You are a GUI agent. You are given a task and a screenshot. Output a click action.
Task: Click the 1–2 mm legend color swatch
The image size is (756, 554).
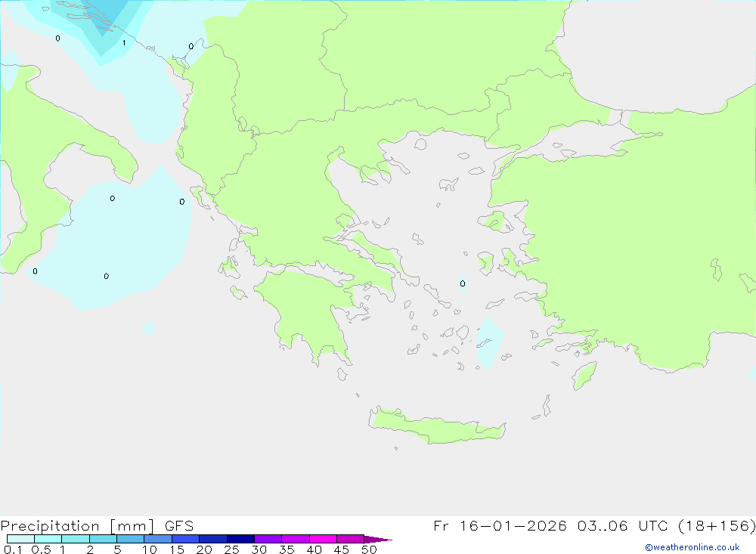(75, 539)
